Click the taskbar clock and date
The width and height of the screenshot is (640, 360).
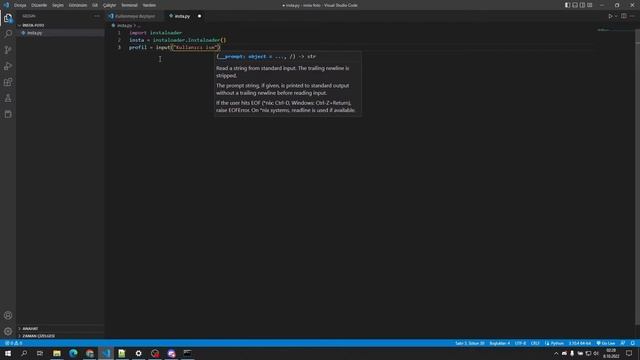(x=611, y=353)
